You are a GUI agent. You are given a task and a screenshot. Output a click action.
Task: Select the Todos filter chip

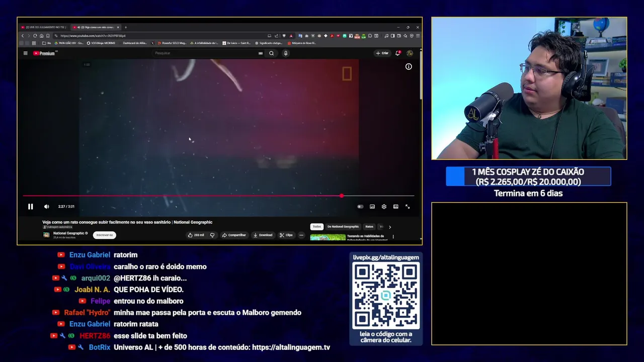[x=316, y=227]
